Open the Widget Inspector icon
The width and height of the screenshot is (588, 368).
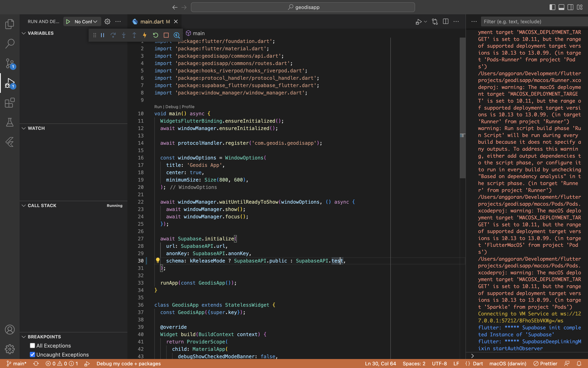tap(177, 35)
